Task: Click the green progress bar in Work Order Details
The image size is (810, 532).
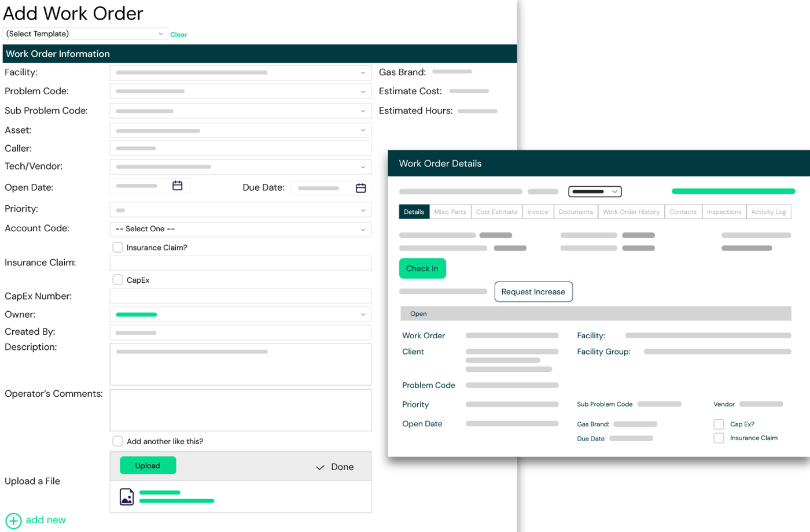Action: coord(734,191)
